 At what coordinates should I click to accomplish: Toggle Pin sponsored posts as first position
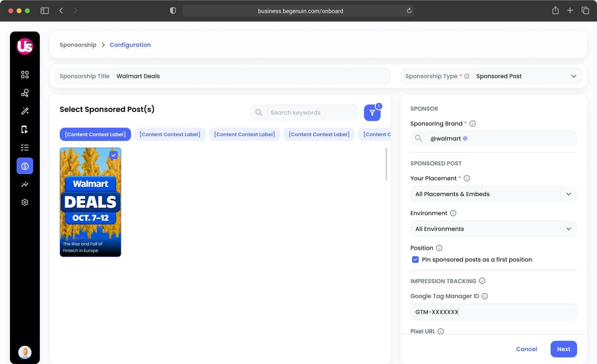click(415, 260)
